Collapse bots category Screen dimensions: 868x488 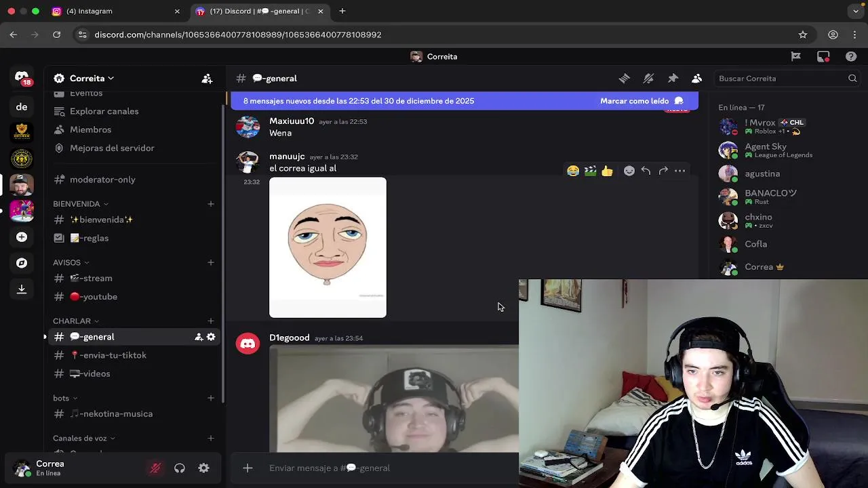(x=65, y=399)
